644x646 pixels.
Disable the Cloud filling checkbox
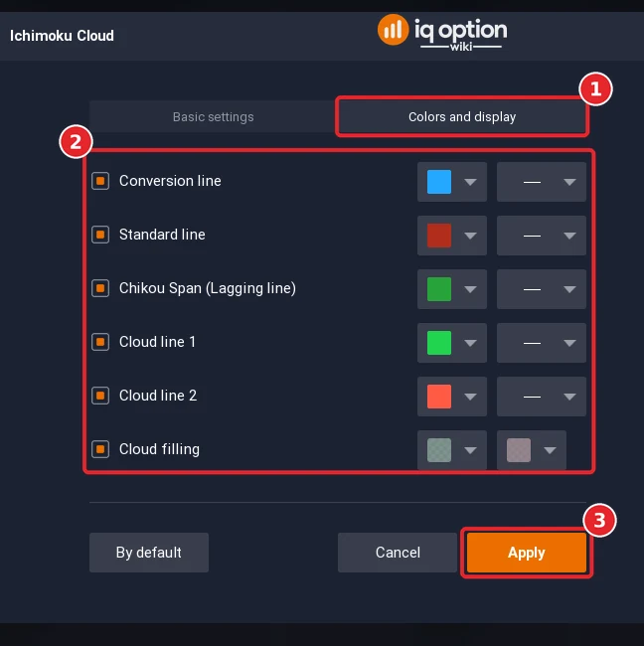point(100,449)
